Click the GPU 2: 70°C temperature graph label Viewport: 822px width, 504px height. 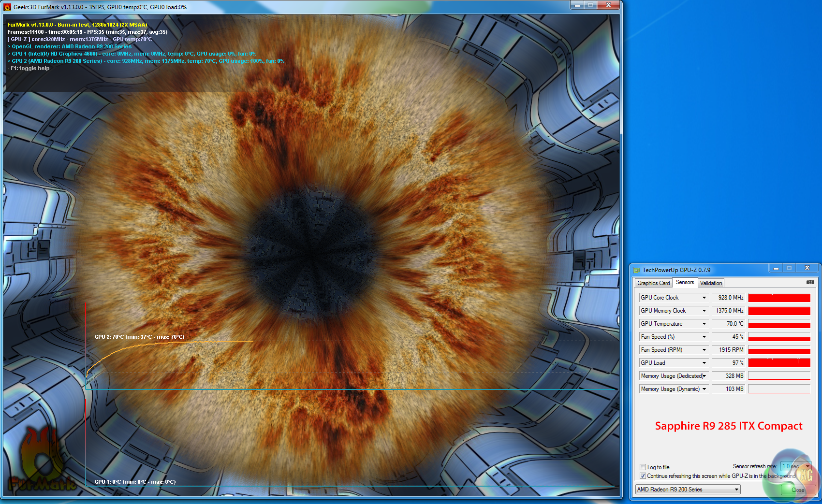[139, 337]
